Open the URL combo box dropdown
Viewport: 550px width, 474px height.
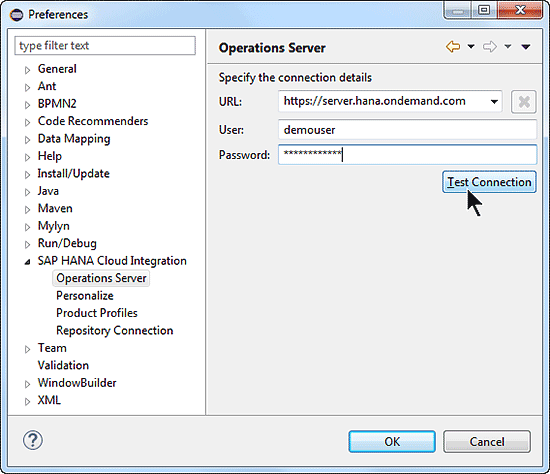(x=494, y=102)
